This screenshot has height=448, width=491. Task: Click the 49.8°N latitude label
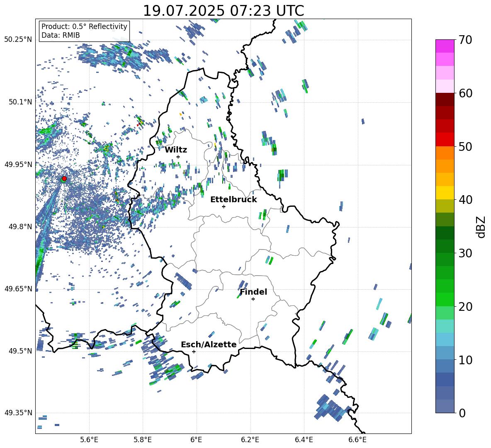pyautogui.click(x=20, y=226)
